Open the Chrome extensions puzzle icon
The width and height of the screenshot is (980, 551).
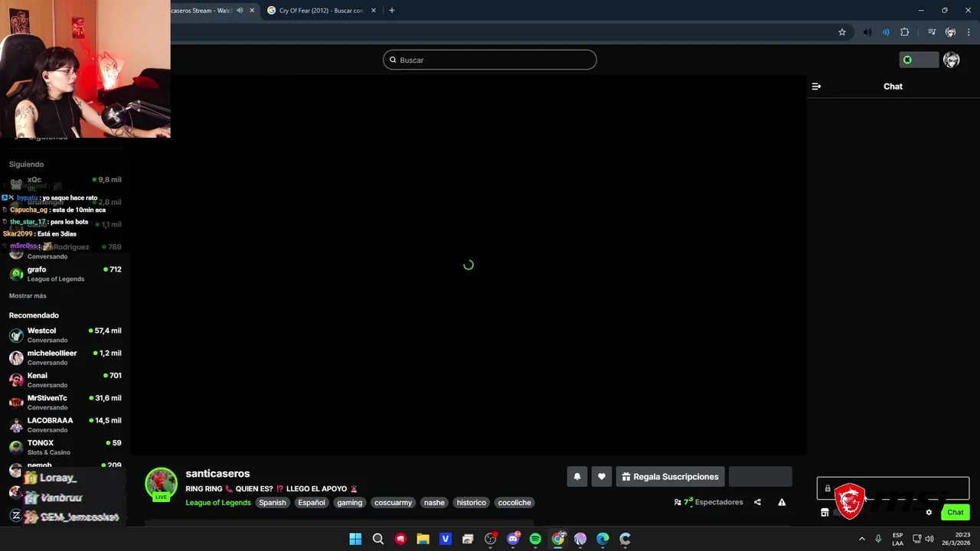[x=905, y=32]
